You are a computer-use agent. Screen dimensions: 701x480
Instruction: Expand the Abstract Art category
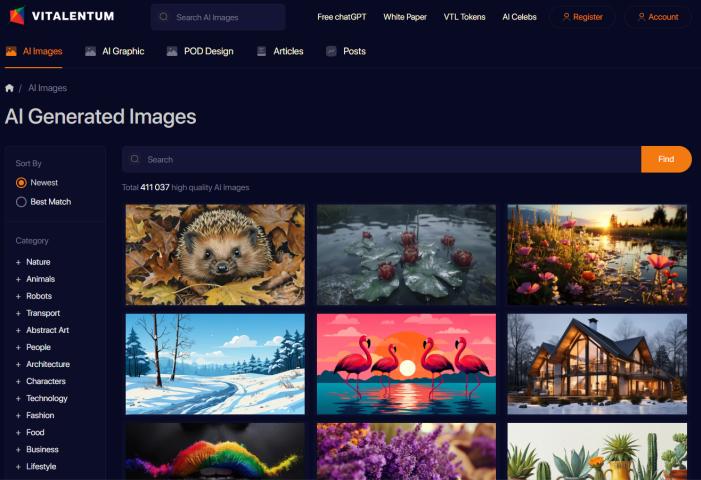coord(18,330)
